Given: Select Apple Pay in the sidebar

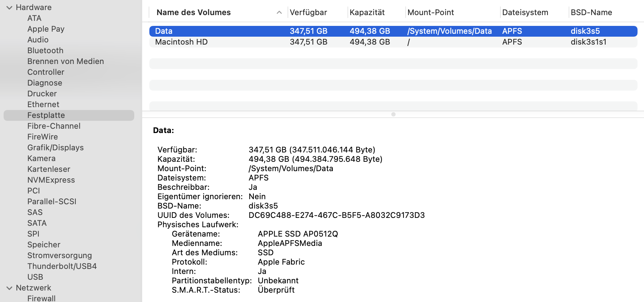Looking at the screenshot, I should pos(46,29).
